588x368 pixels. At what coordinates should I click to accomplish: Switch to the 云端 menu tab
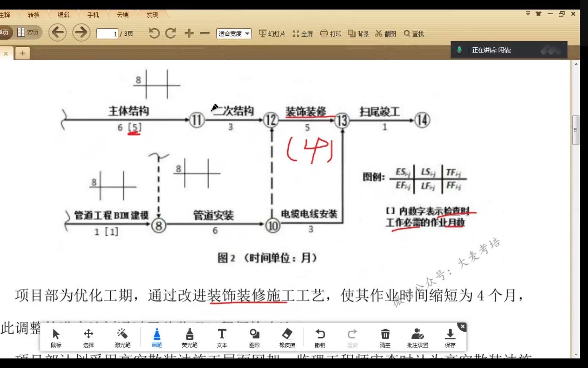(122, 15)
